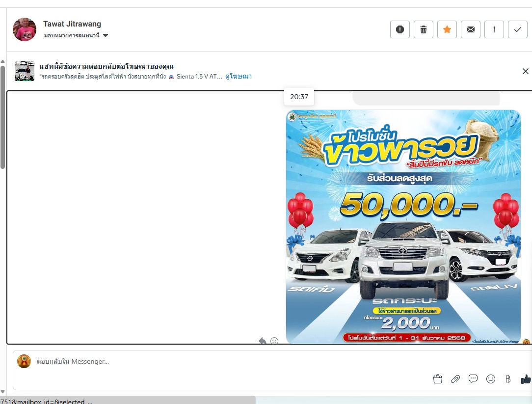Expand the มอบหมายการสนทนานี้ assignment dropdown
Viewport: 532px width, 404px height.
coord(76,35)
